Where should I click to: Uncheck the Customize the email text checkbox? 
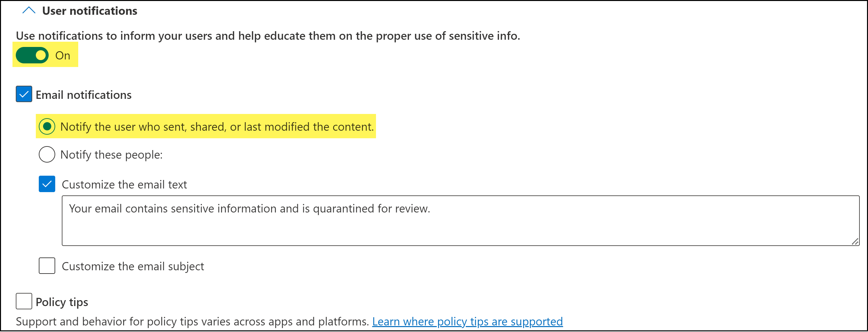tap(47, 184)
